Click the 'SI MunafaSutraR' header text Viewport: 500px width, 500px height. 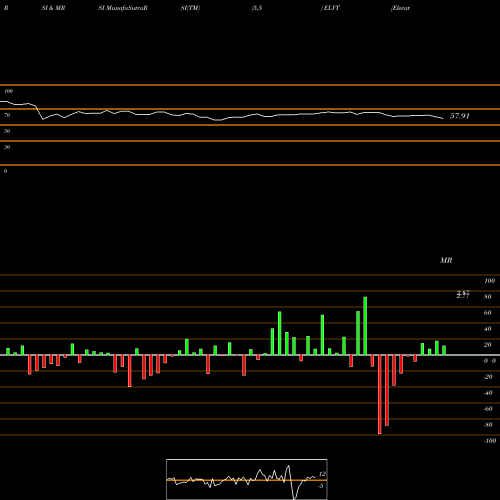click(123, 8)
